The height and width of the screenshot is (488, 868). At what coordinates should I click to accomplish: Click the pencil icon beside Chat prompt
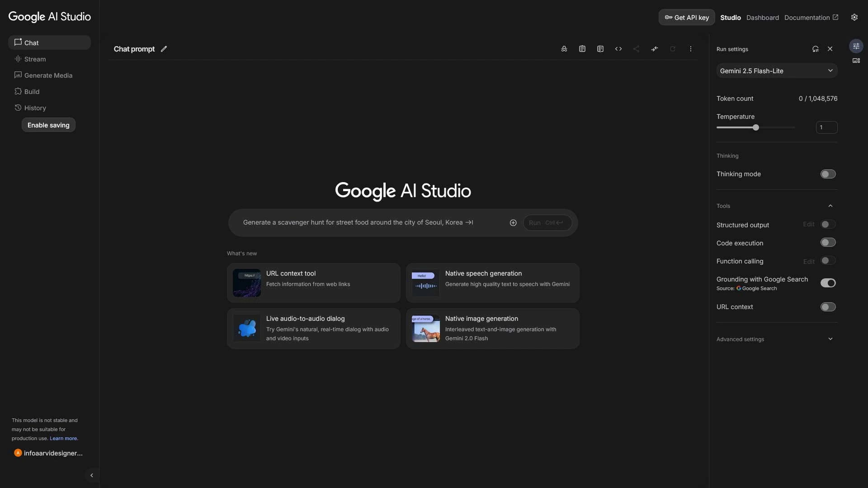[x=164, y=49]
